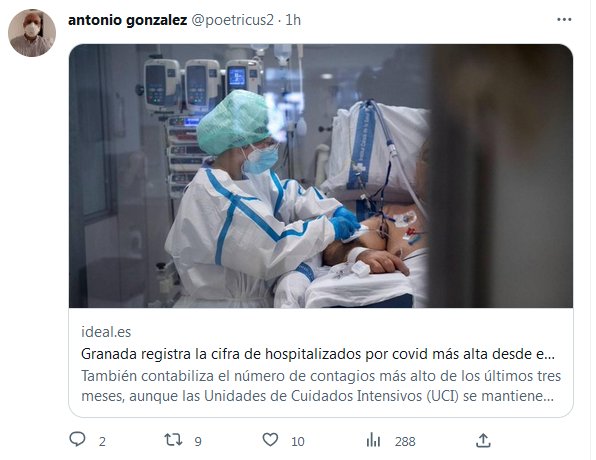Click the 1h timestamp link
The height and width of the screenshot is (460, 596).
pyautogui.click(x=293, y=20)
